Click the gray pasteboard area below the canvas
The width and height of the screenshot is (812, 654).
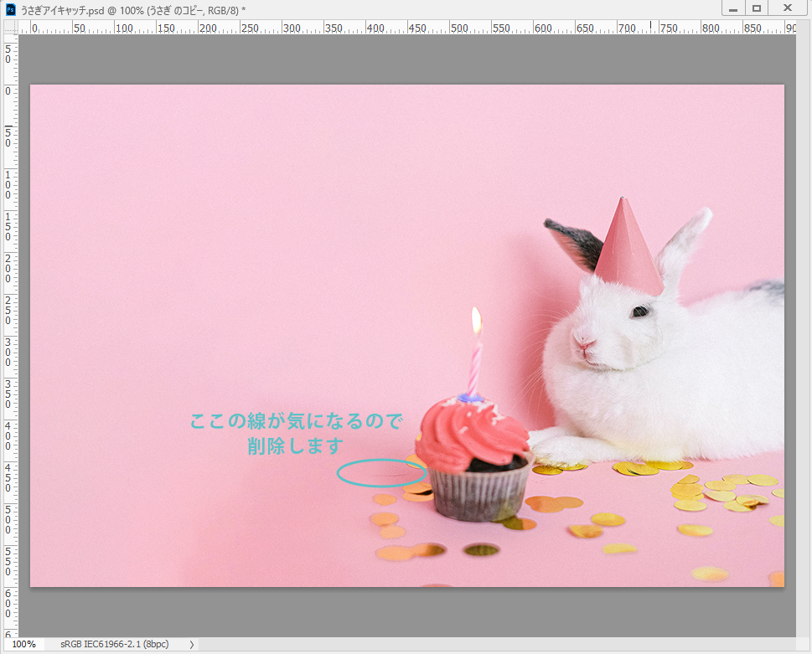pos(402,611)
